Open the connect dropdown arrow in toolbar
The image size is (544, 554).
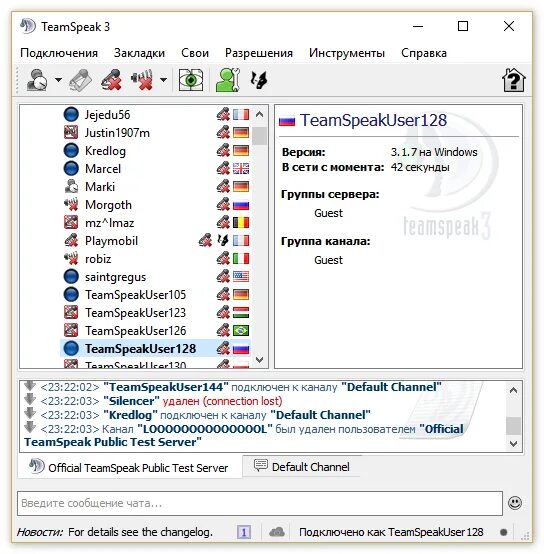(x=59, y=80)
